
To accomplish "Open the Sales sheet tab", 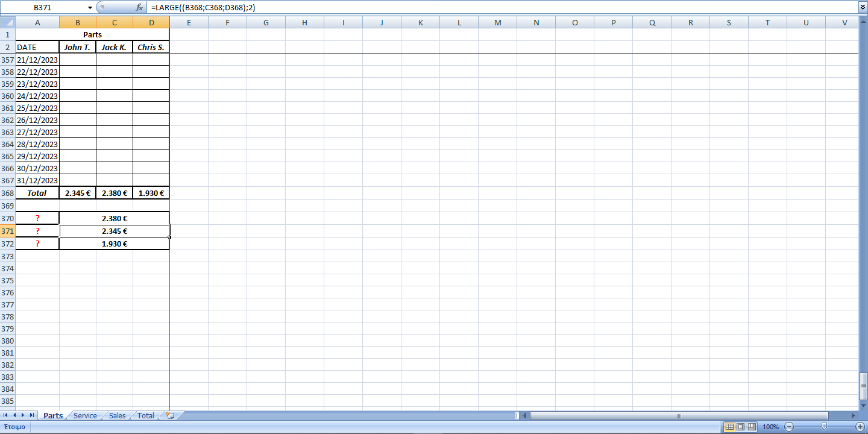I will coord(116,415).
